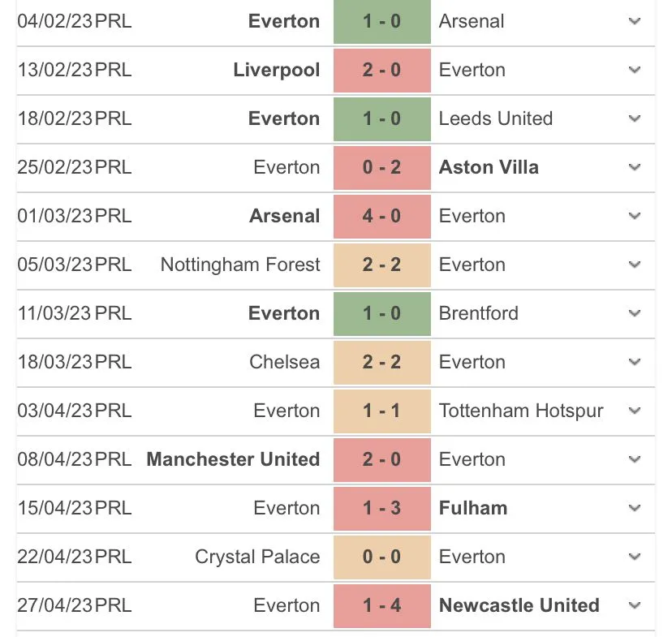672x637 pixels.
Task: Click the 2 - 2 Chelsea score box
Action: pyautogui.click(x=381, y=362)
